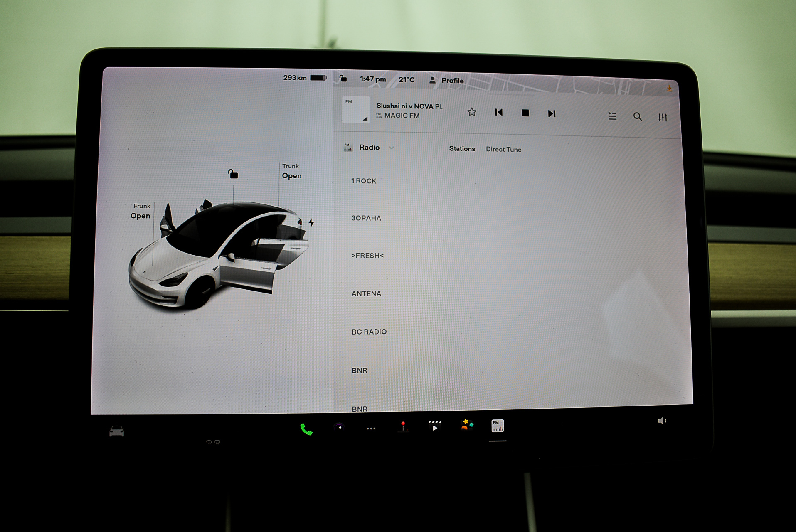The height and width of the screenshot is (532, 796).
Task: Open all apps three-dot menu
Action: click(x=371, y=428)
